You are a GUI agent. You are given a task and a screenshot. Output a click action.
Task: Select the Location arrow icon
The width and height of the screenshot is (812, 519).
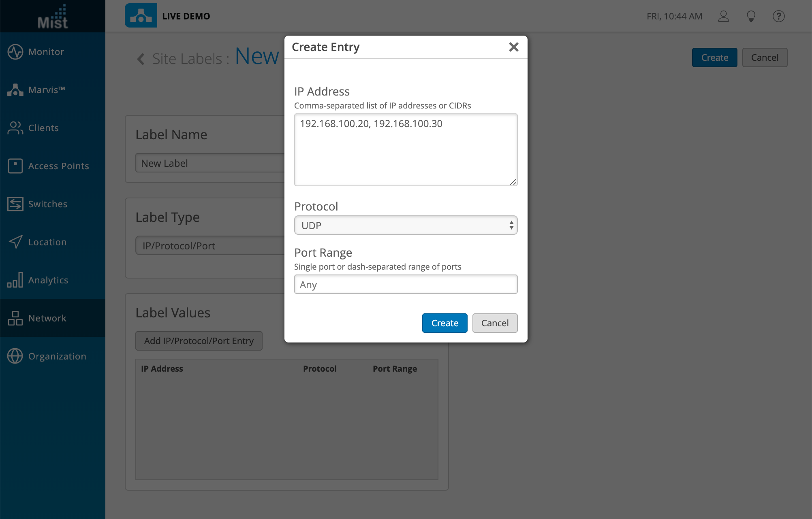(15, 242)
